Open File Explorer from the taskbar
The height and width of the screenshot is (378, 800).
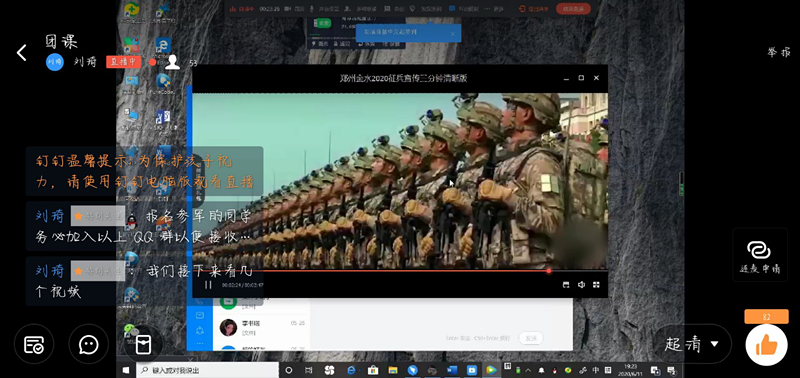[392, 370]
